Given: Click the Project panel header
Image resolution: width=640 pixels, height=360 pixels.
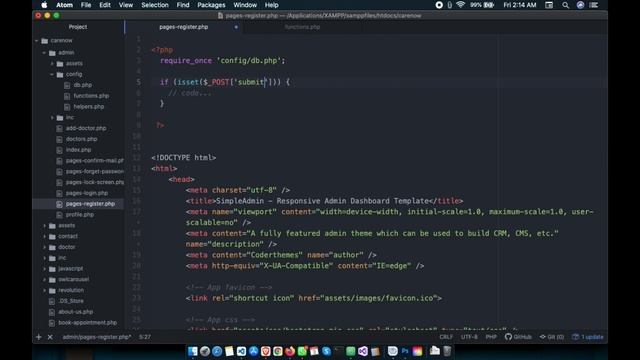Looking at the screenshot, I should tap(78, 27).
